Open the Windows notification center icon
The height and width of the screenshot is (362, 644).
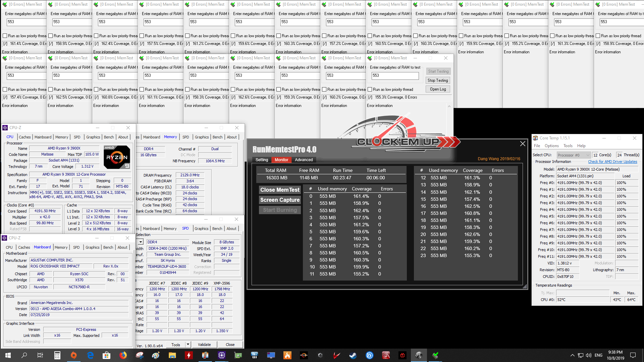(633, 355)
